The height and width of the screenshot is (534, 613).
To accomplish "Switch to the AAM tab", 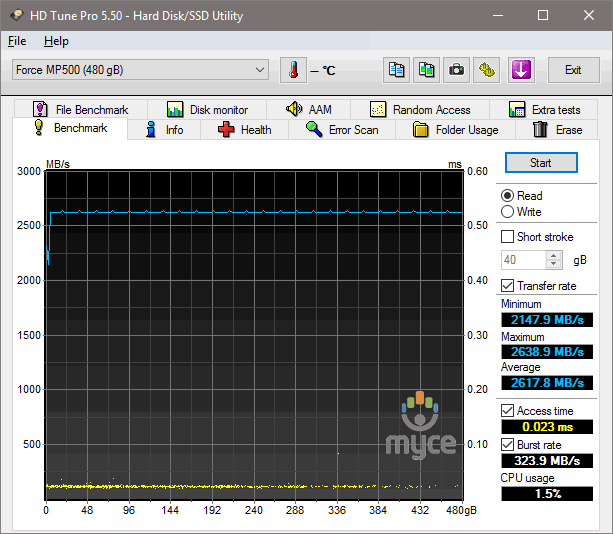I will pos(308,109).
